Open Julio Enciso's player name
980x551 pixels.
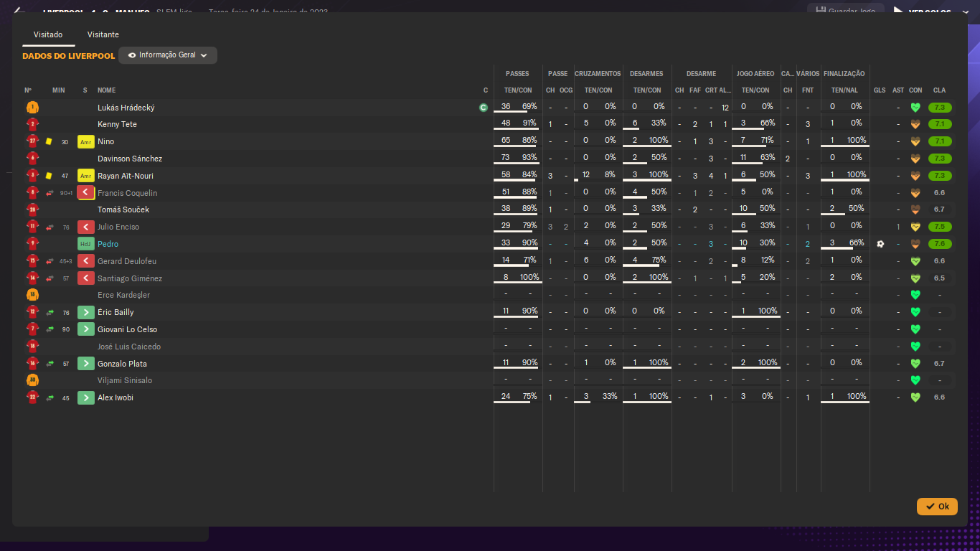click(118, 227)
